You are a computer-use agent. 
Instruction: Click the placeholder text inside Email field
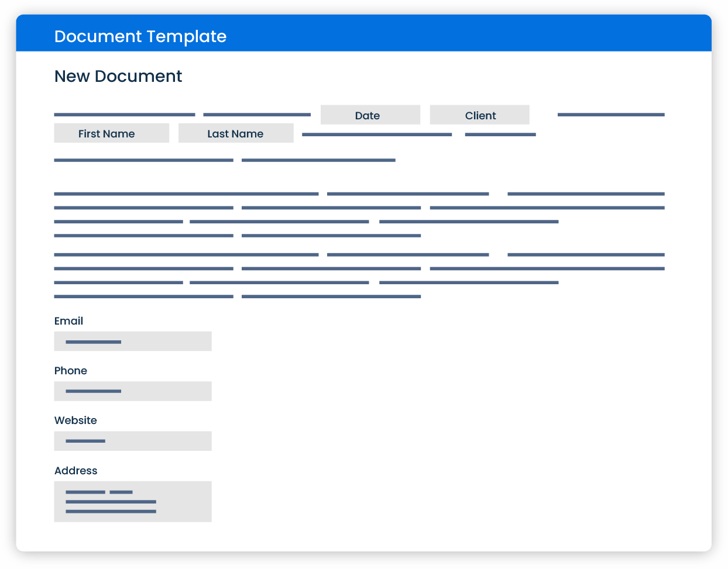click(x=93, y=342)
